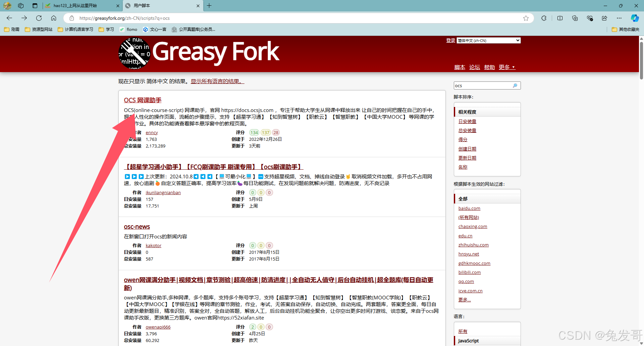The width and height of the screenshot is (644, 346).
Task: Filter scripts by zhihuishu.com
Action: coord(473,245)
